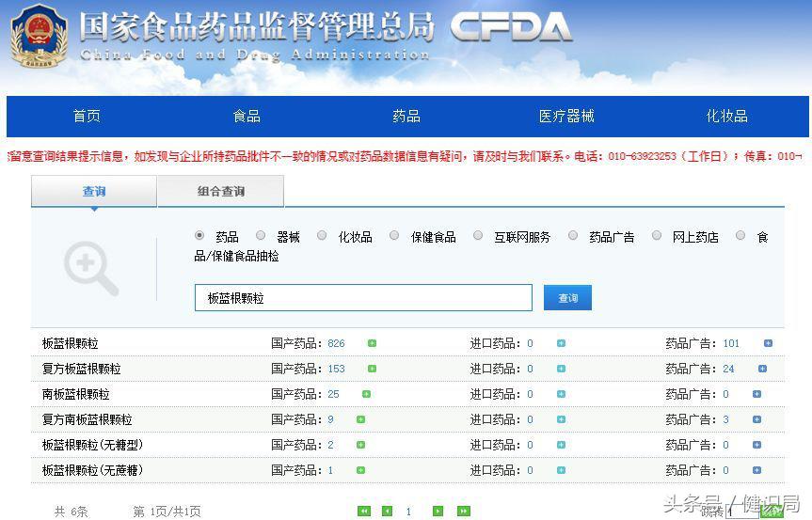Select the 药品 radio button

pyautogui.click(x=199, y=235)
